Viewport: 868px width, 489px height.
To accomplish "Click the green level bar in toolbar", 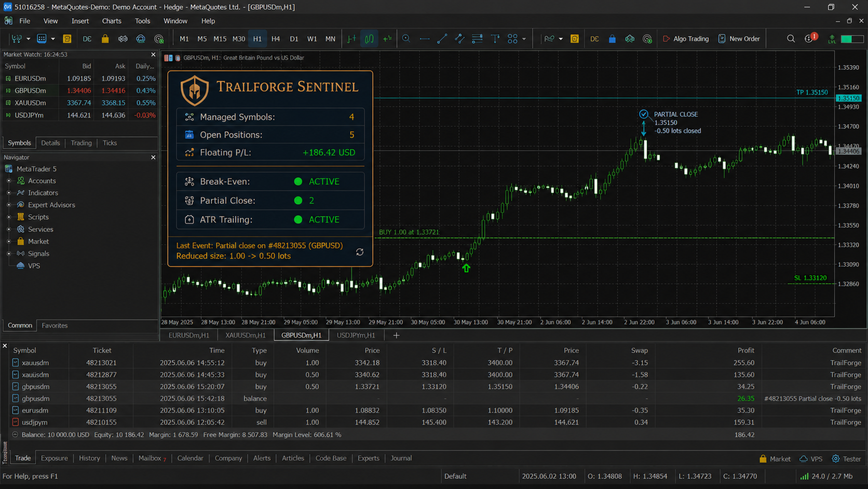I will (852, 39).
